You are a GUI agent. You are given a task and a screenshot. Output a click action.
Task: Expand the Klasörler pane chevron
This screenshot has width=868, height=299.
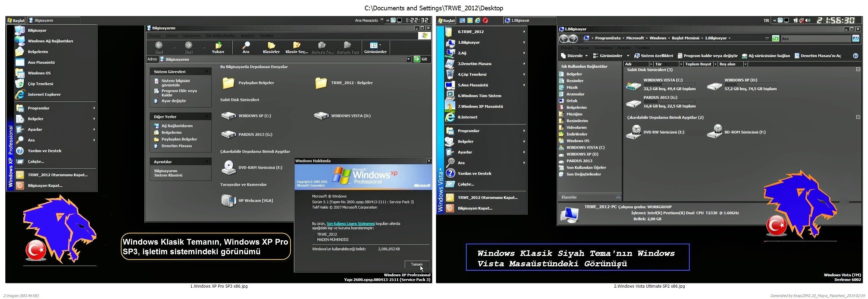pos(618,197)
